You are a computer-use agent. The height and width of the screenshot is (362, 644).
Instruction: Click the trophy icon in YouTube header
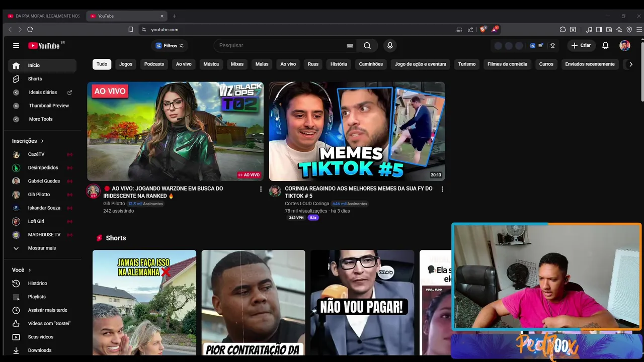click(x=552, y=45)
